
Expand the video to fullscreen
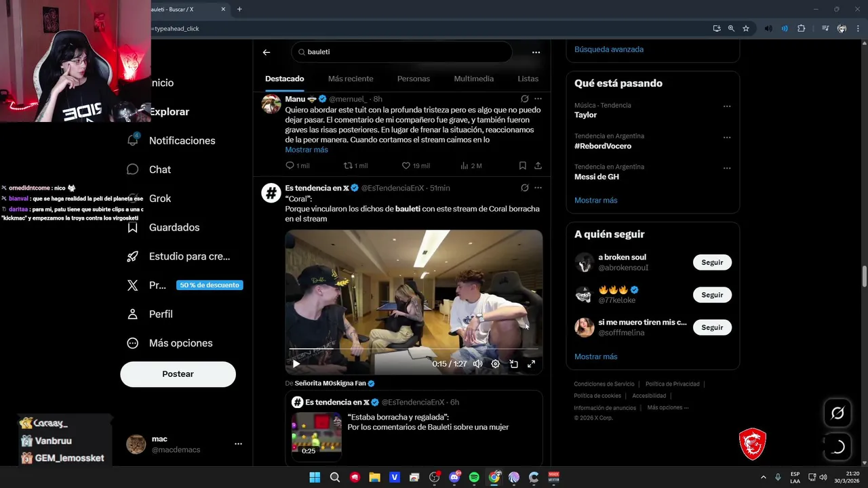(x=531, y=364)
